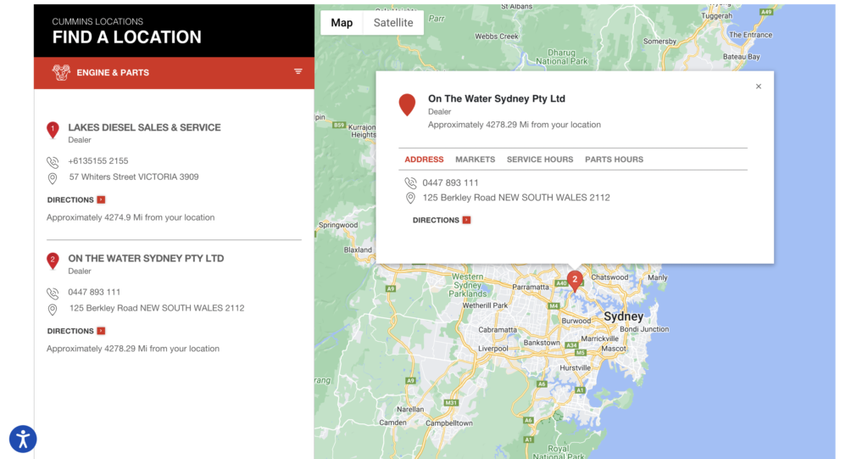Screen dimensions: 868x459
Task: Click the Bankstown label on map
Action: 542,343
